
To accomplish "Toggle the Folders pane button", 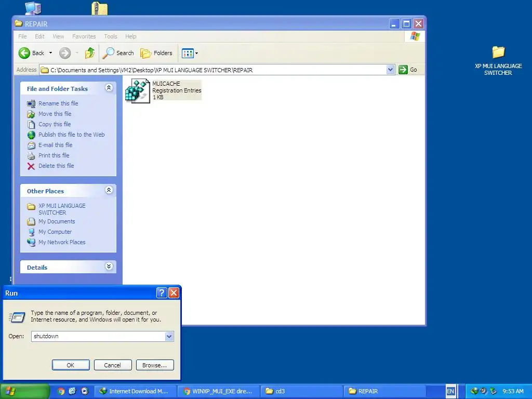I will [x=156, y=53].
